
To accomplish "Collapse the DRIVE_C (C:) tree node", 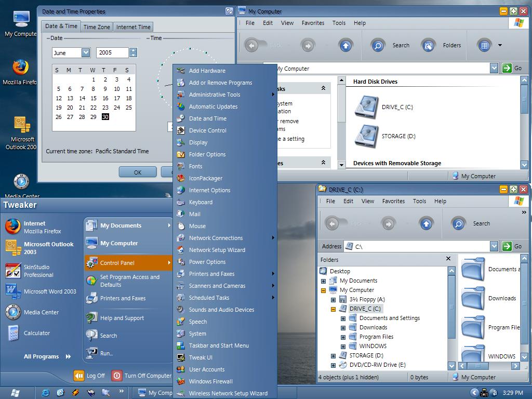I will point(333,309).
